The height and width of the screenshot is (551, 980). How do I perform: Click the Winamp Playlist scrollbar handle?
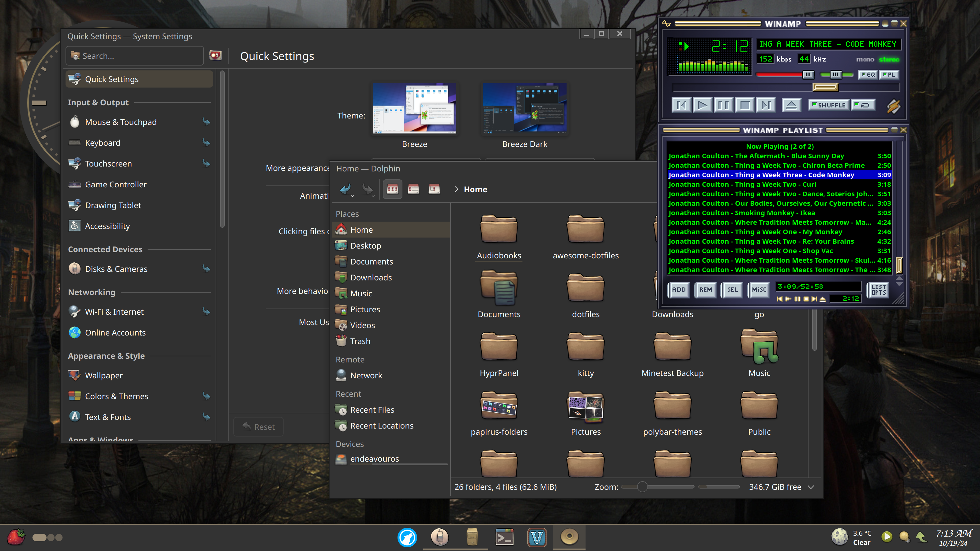point(899,265)
